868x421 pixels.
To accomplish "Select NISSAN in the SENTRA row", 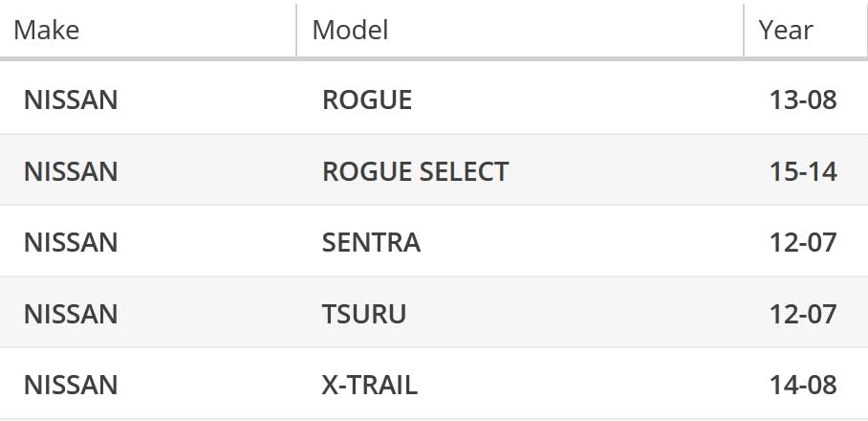I will pos(71,242).
